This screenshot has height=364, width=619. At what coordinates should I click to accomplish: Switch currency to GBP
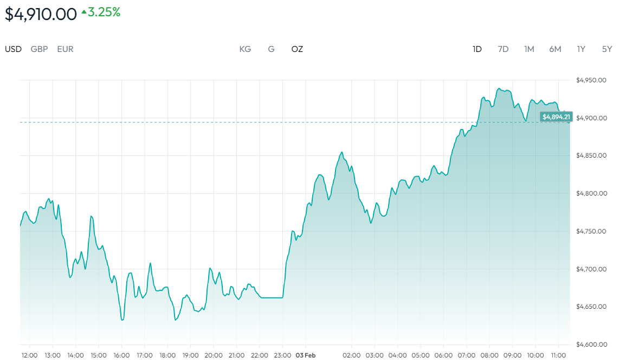(39, 49)
